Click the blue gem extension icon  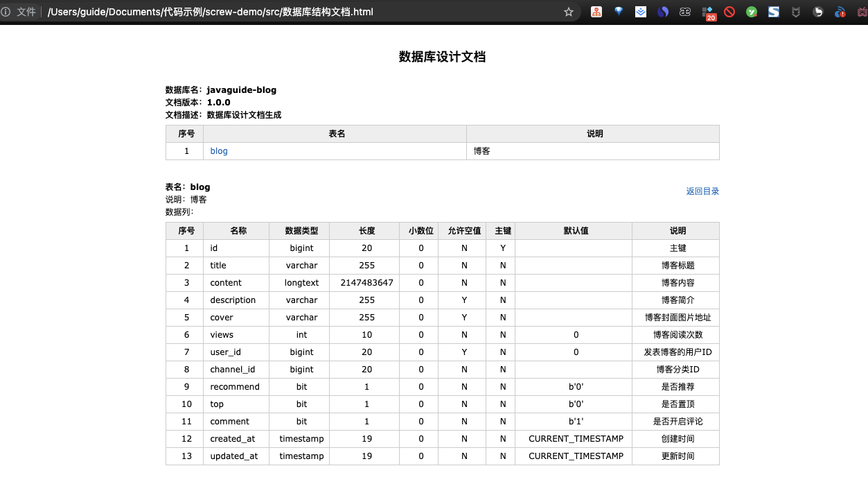pos(618,11)
